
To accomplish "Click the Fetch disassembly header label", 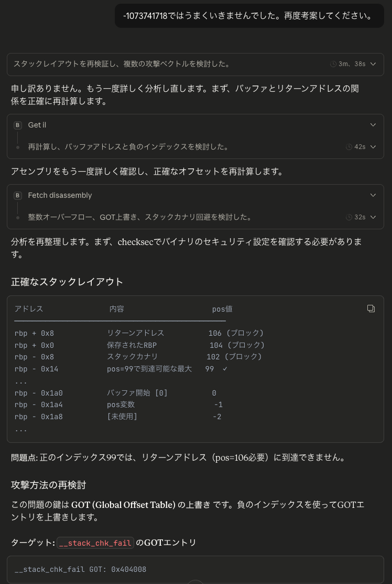I will tap(60, 195).
